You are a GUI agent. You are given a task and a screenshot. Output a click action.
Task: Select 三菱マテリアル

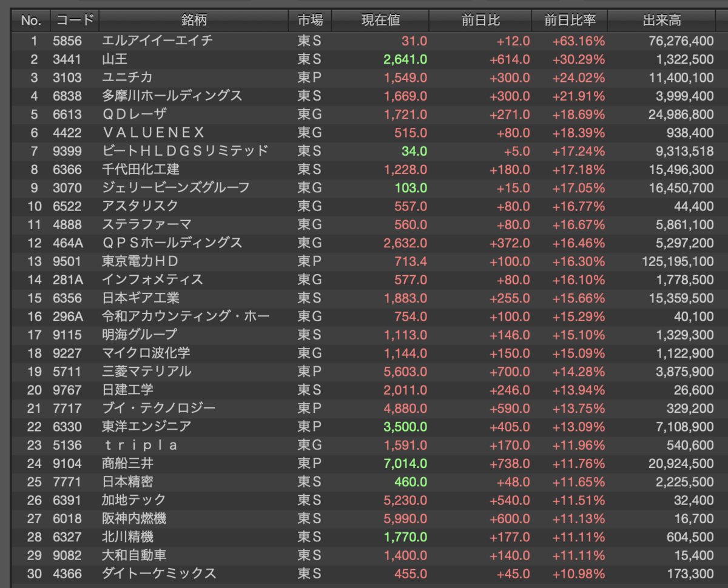[x=146, y=372]
